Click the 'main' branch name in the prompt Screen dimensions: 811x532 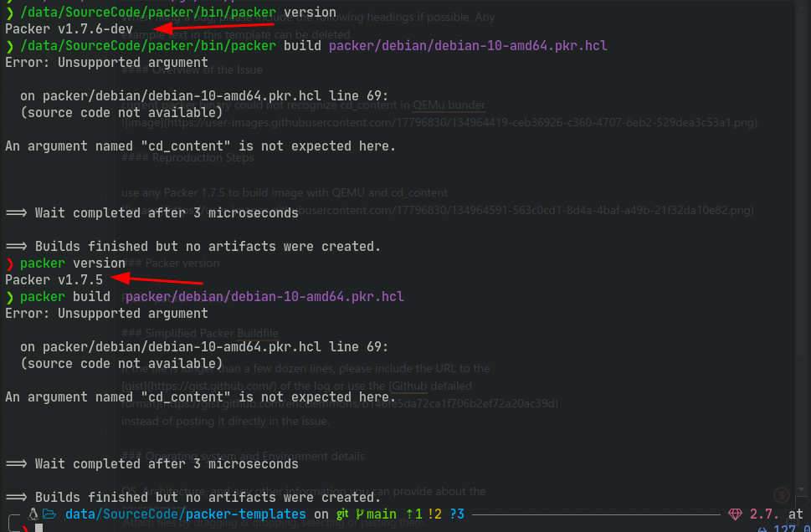382,514
